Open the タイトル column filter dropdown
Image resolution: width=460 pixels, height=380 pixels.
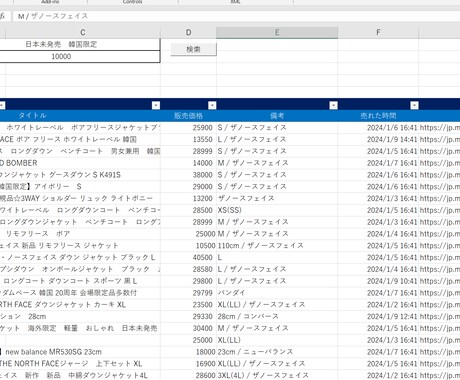tap(156, 105)
